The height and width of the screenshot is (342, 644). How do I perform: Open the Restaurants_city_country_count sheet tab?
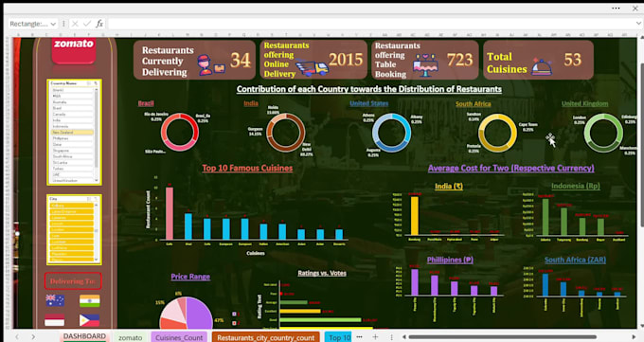266,337
